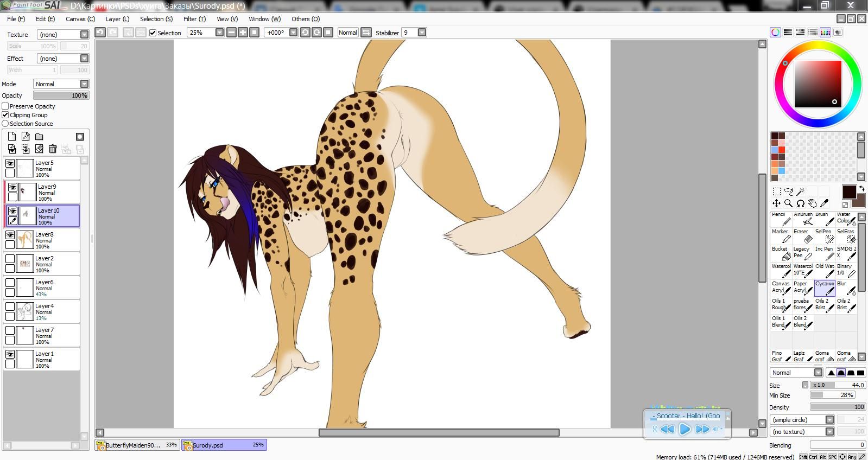The width and height of the screenshot is (868, 460).
Task: Uncheck the Clipping Group checkbox
Action: pyautogui.click(x=5, y=115)
